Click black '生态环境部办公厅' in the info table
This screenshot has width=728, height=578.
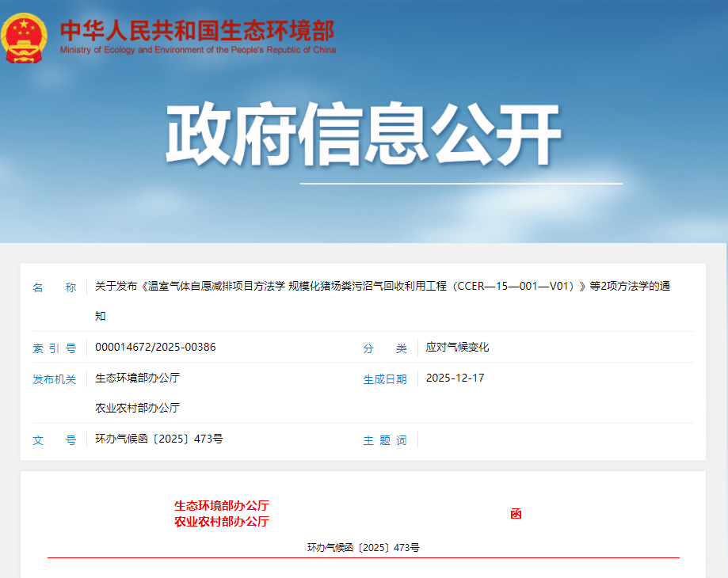pyautogui.click(x=137, y=378)
